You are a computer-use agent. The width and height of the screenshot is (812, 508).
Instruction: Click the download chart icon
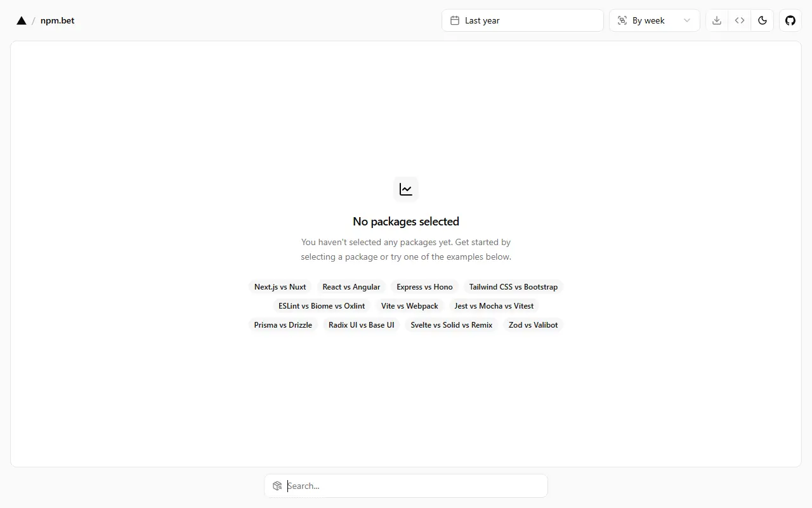[x=717, y=20]
